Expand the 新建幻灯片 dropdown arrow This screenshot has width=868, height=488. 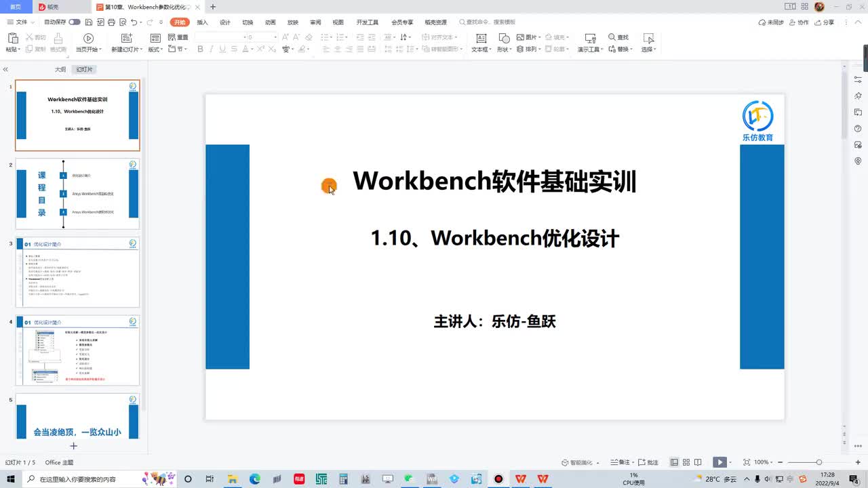pyautogui.click(x=141, y=49)
